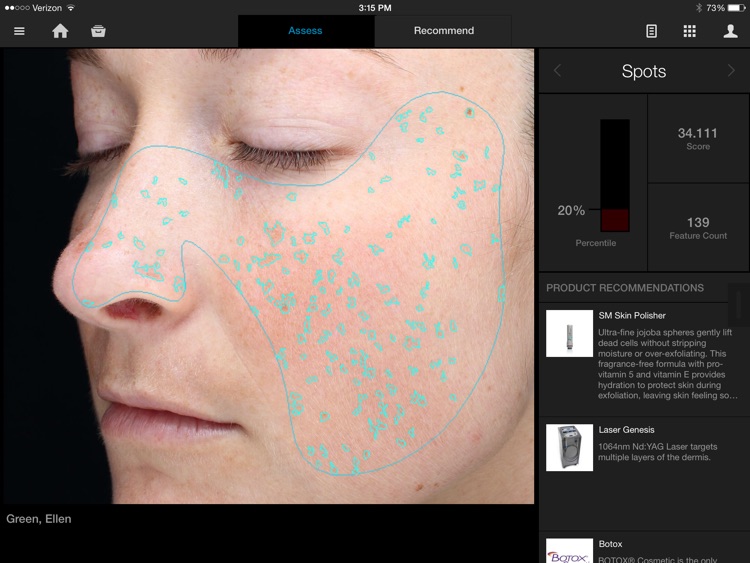Select the Spots heading
The height and width of the screenshot is (563, 750).
[643, 71]
